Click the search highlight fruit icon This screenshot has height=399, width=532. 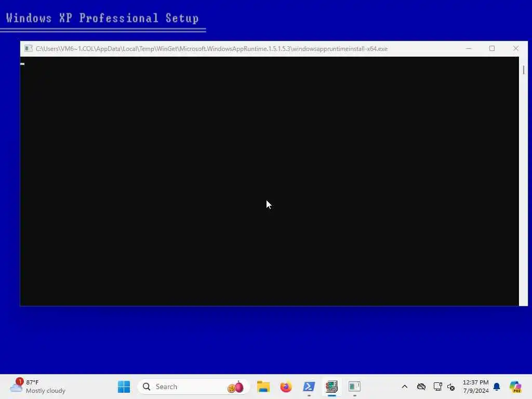click(x=236, y=387)
